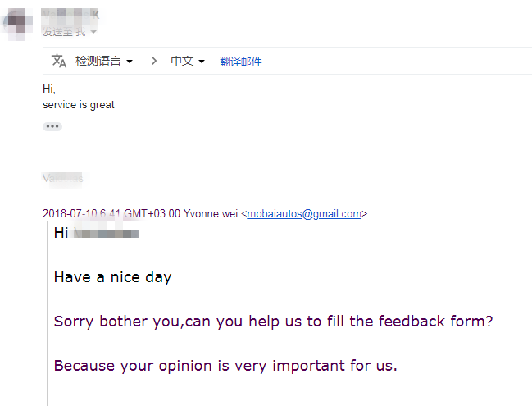Click the "Yvonne wei" name in the quote header
The width and height of the screenshot is (532, 406).
click(211, 213)
